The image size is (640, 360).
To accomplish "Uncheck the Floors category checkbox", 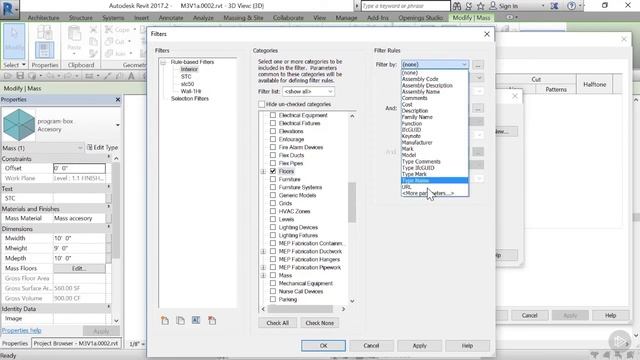I will [273, 171].
